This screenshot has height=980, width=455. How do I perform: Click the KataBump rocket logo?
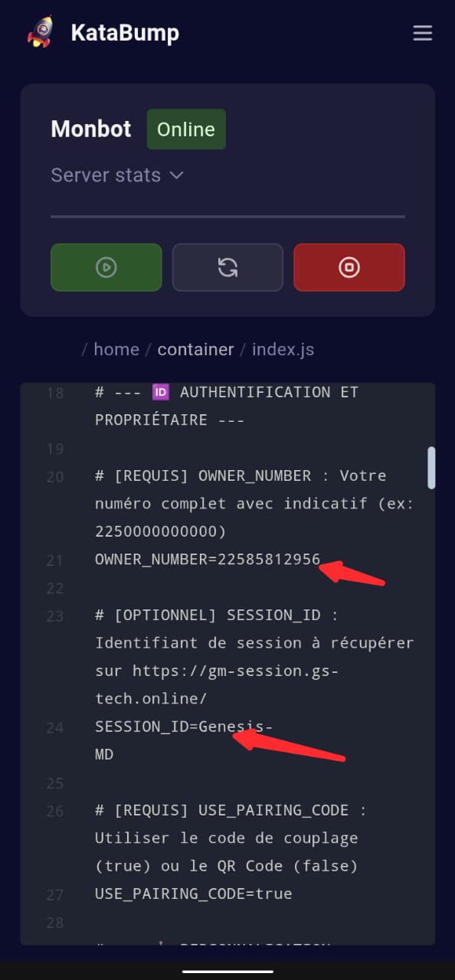click(42, 33)
